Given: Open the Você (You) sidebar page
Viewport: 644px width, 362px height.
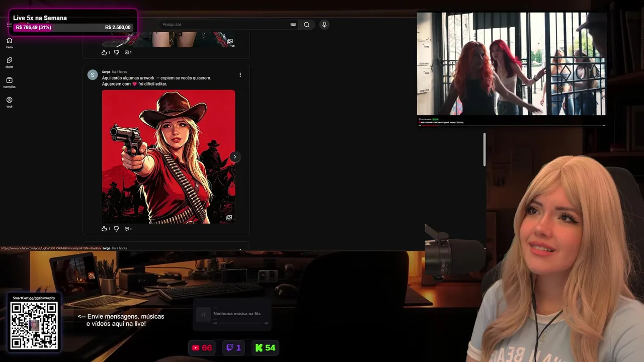Looking at the screenshot, I should 9,102.
